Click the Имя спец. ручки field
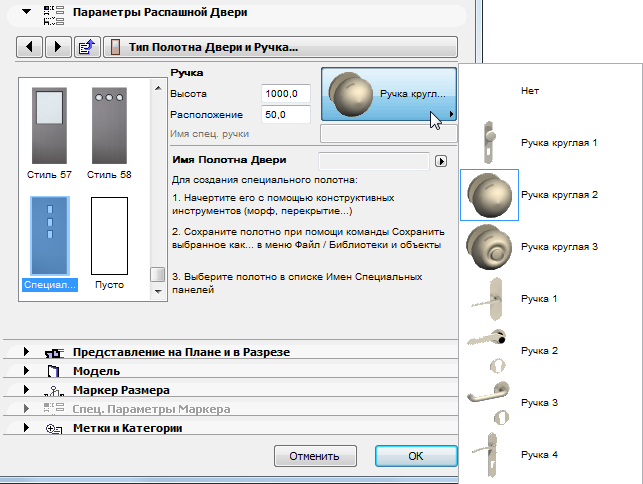Screen dimensions: 643x484 (388, 134)
